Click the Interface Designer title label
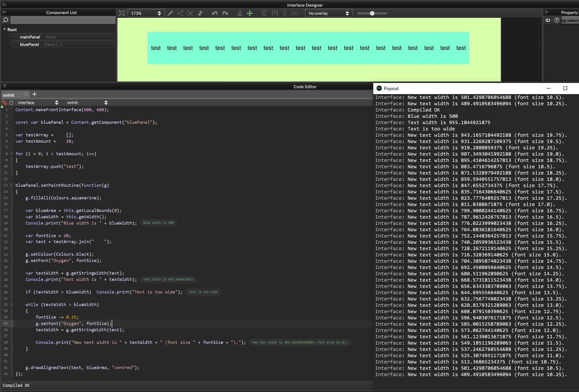Viewport: 579px width, 392px height. 305,5
